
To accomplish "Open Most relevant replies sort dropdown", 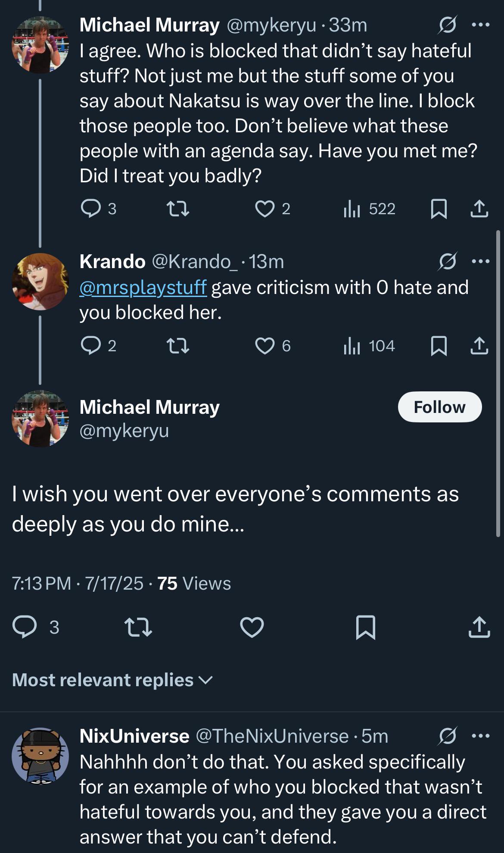I will coord(112,680).
